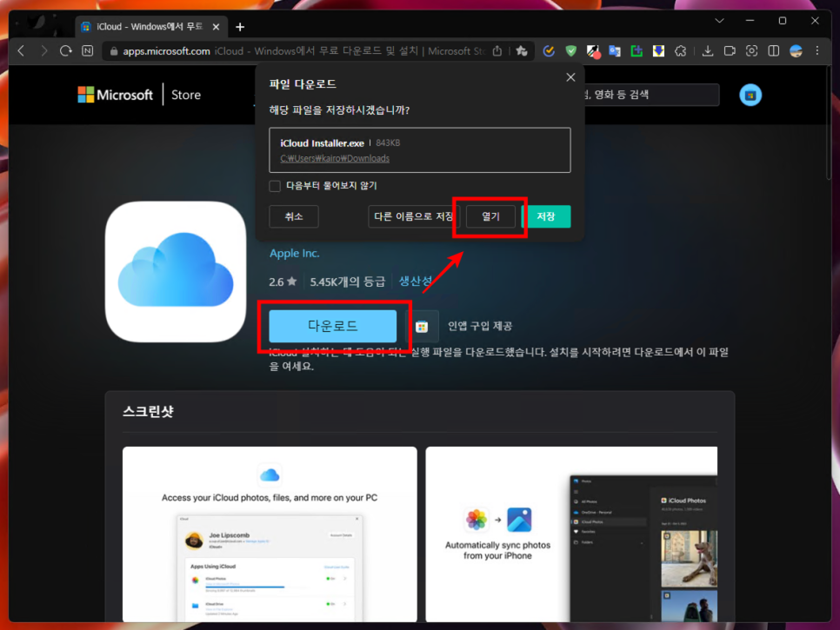The width and height of the screenshot is (840, 630).
Task: Click the 인앱 구입 제공 text
Action: 480,326
